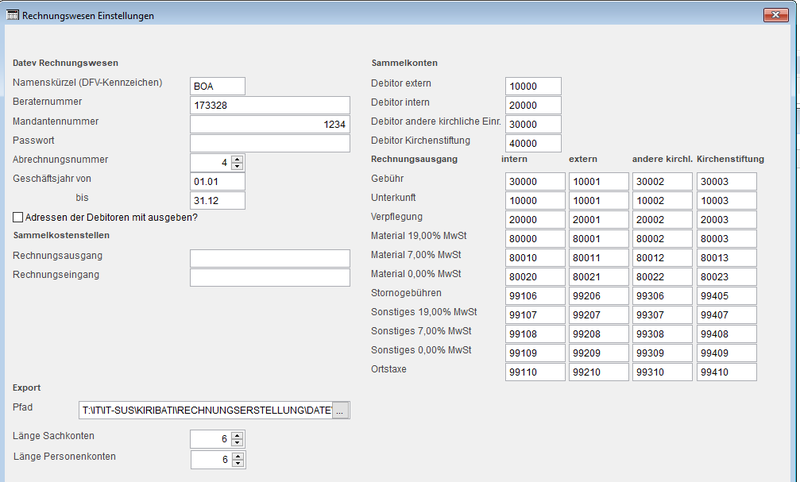Edit Sonstiges 19,00% MwSt andere kirchl. 99307
Screen dimensions: 800x482
point(662,315)
